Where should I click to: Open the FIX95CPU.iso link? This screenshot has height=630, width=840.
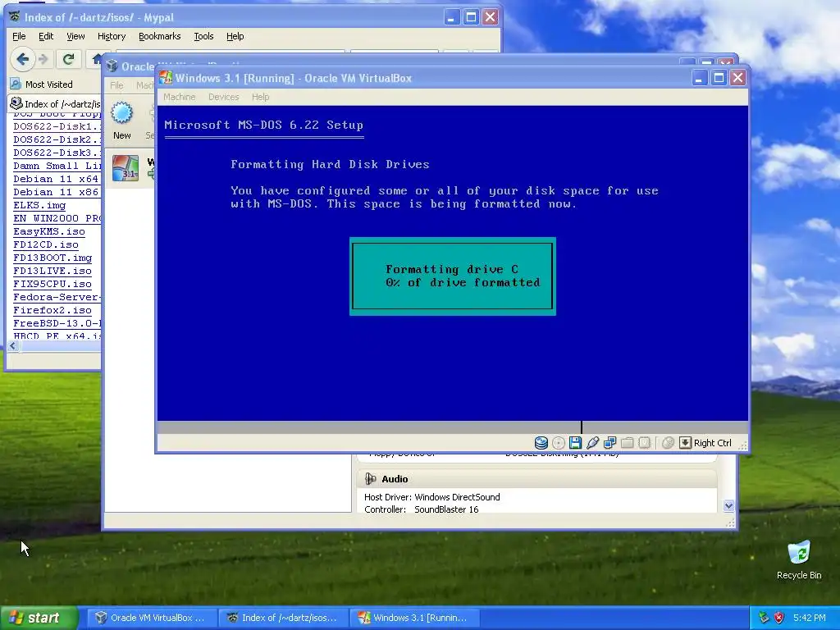[x=52, y=284]
